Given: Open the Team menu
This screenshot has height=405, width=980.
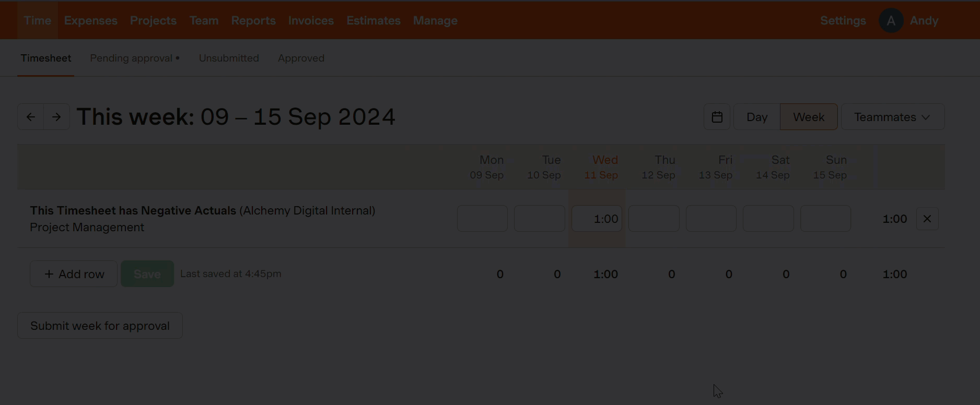Looking at the screenshot, I should coord(204,20).
